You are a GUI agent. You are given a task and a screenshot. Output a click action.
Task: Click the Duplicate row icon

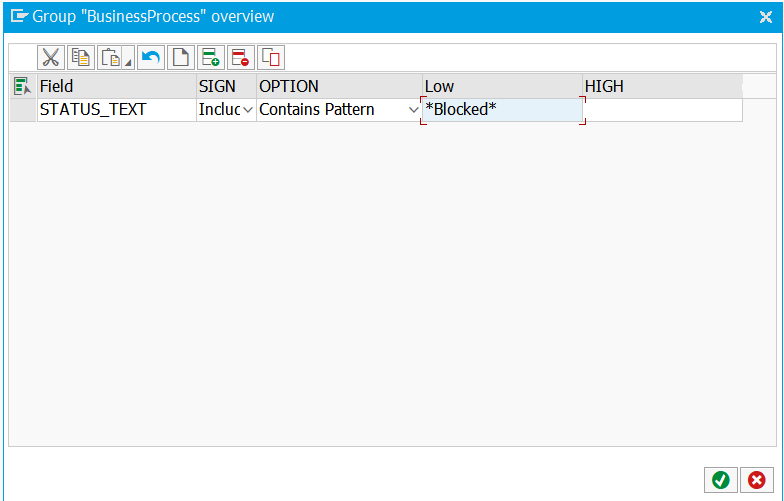click(x=270, y=58)
